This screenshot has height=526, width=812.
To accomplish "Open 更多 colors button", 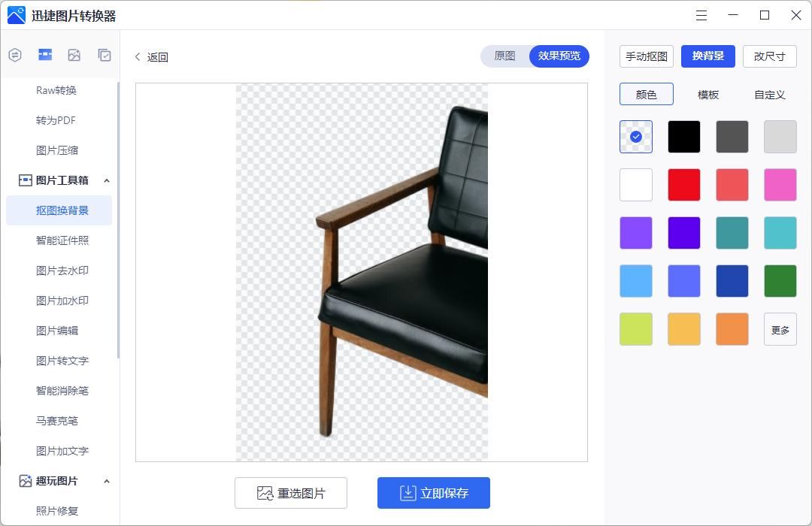I will (x=780, y=329).
